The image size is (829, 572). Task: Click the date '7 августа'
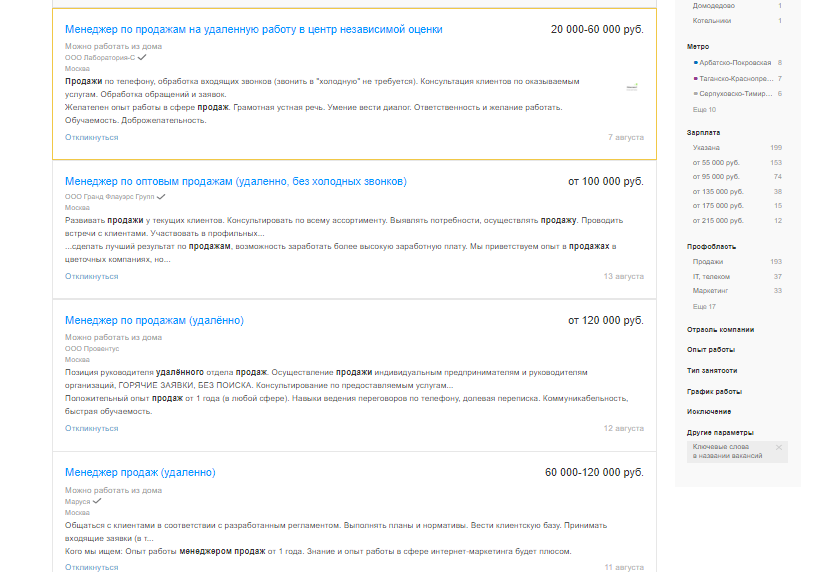tap(626, 137)
